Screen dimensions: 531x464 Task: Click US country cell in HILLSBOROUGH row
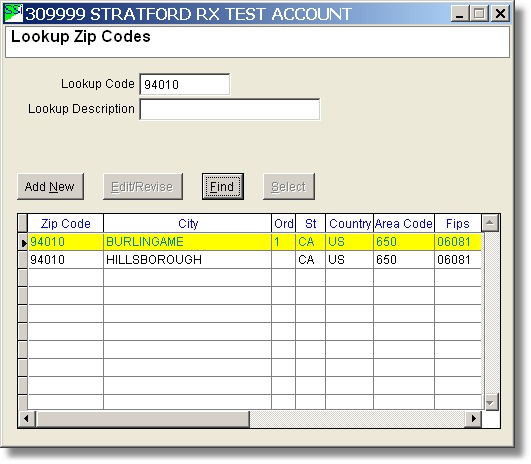(x=349, y=260)
